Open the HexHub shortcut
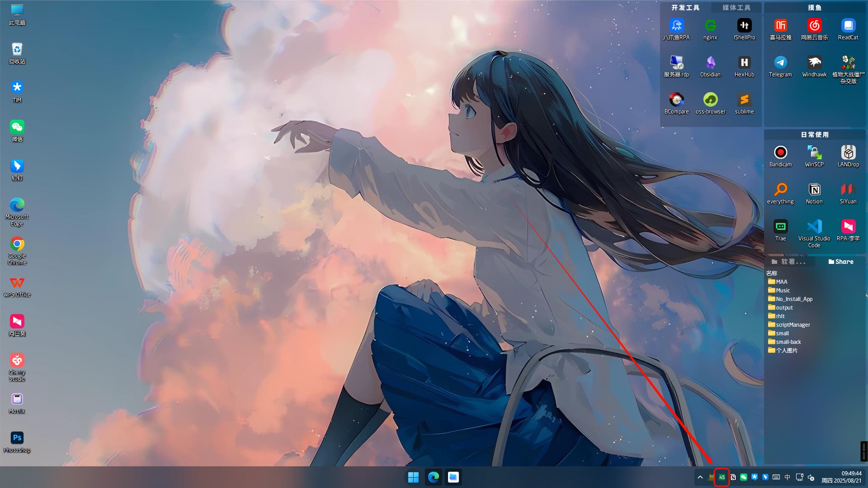Viewport: 868px width, 488px height. (x=744, y=66)
